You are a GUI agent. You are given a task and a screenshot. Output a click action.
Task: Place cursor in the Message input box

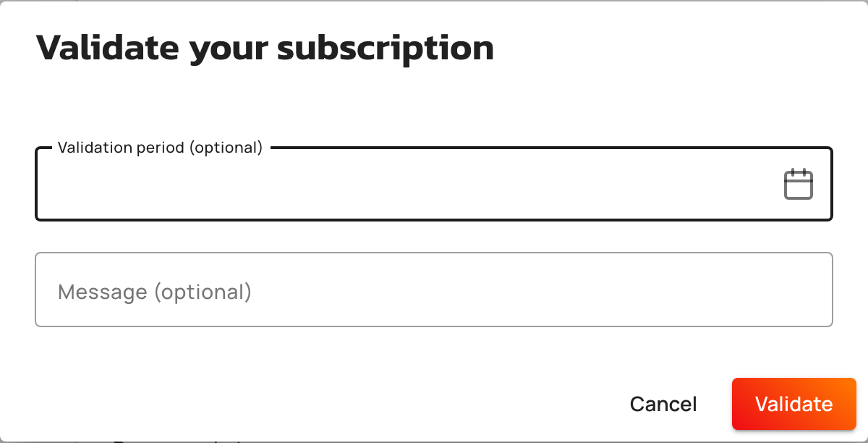(x=434, y=290)
